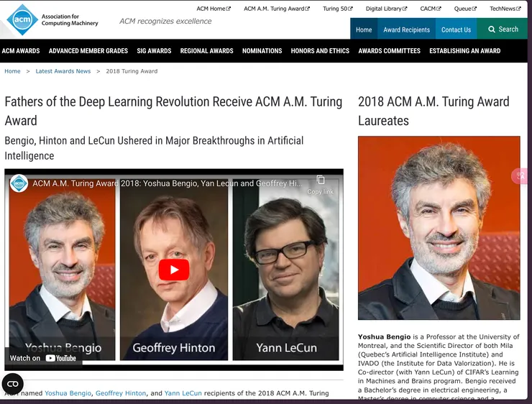Open the ACM Home external link
The height and width of the screenshot is (404, 532).
[x=214, y=9]
